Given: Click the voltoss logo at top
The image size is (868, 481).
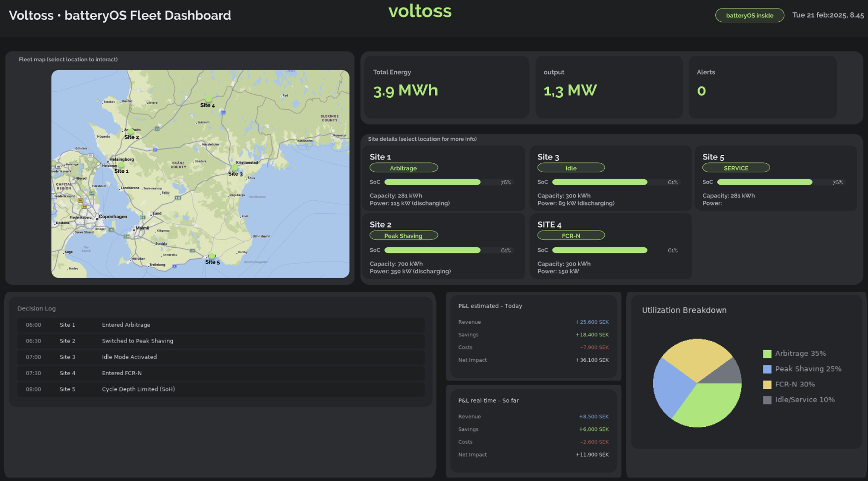Looking at the screenshot, I should click(x=419, y=11).
